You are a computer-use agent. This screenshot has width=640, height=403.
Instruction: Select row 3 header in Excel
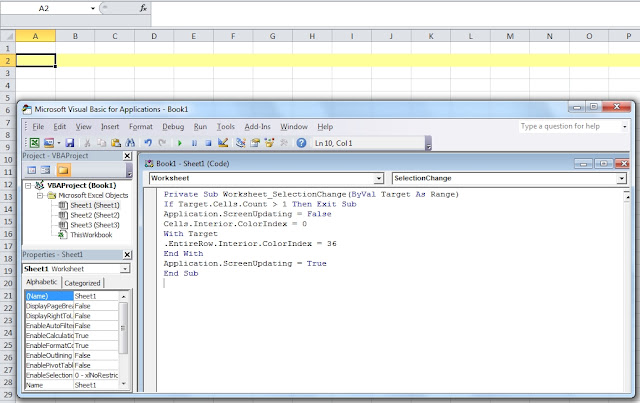point(8,73)
